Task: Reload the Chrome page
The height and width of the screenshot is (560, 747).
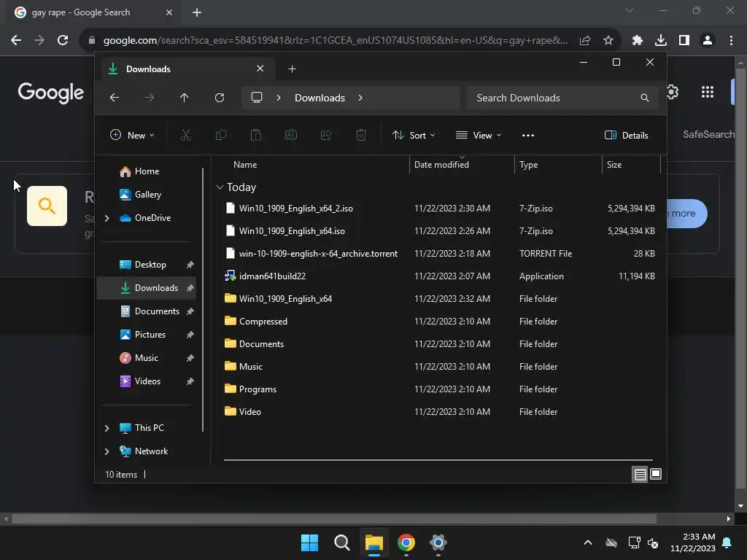Action: [x=63, y=40]
